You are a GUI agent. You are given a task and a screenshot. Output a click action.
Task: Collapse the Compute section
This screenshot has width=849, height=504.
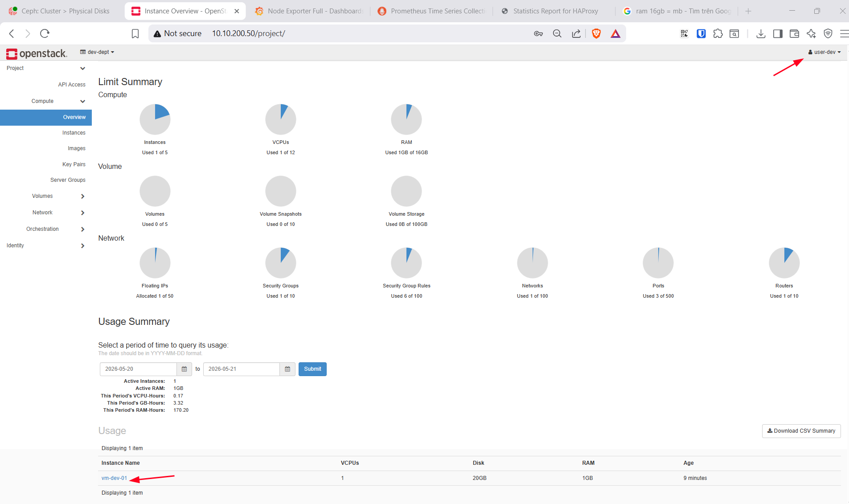(x=46, y=101)
